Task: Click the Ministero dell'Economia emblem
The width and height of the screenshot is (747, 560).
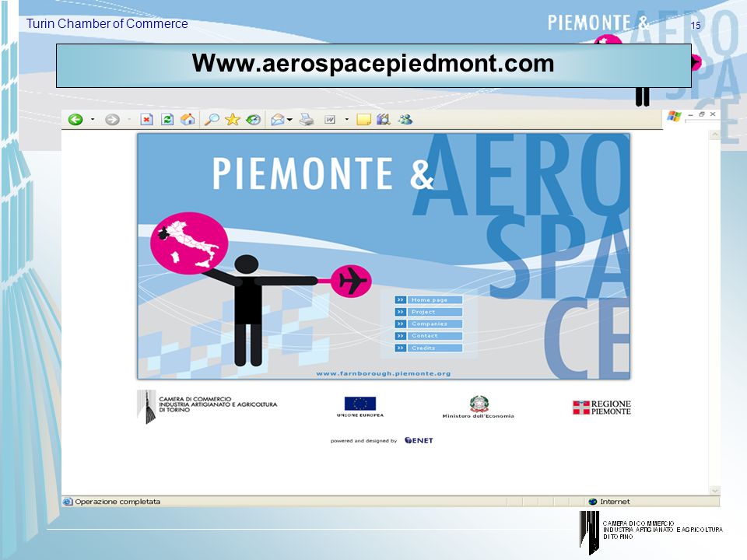Action: pyautogui.click(x=479, y=407)
